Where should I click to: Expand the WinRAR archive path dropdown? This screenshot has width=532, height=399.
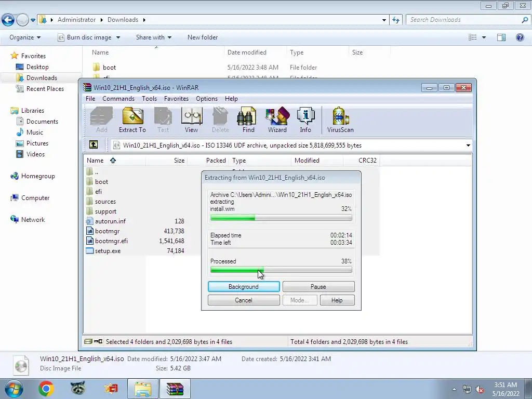coord(468,145)
